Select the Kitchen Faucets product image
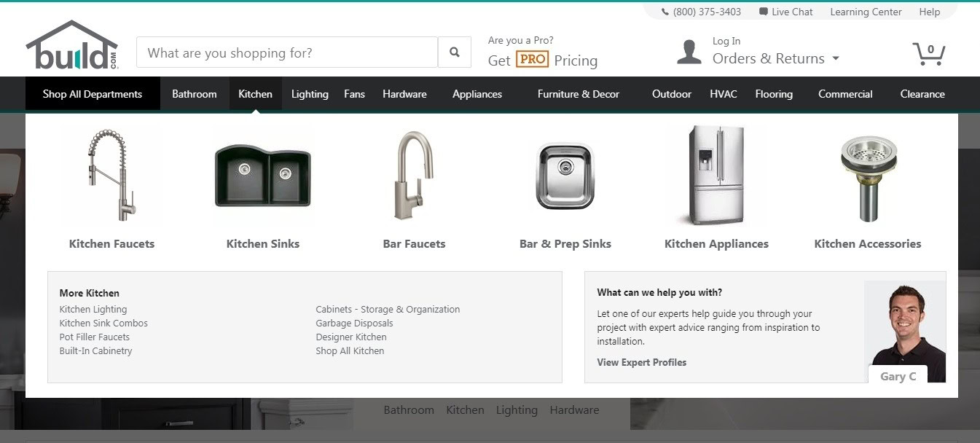Viewport: 980px width, 443px height. [111, 175]
